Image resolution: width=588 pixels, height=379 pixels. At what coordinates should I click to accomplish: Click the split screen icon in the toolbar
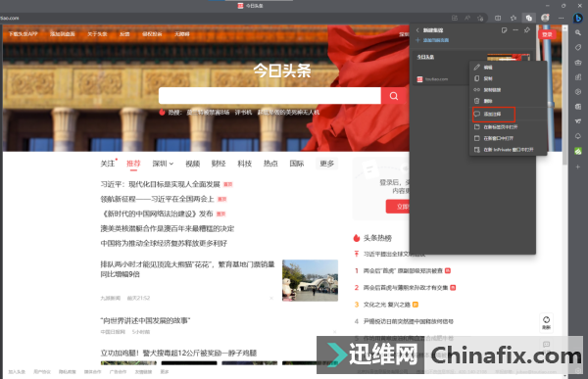[498, 18]
